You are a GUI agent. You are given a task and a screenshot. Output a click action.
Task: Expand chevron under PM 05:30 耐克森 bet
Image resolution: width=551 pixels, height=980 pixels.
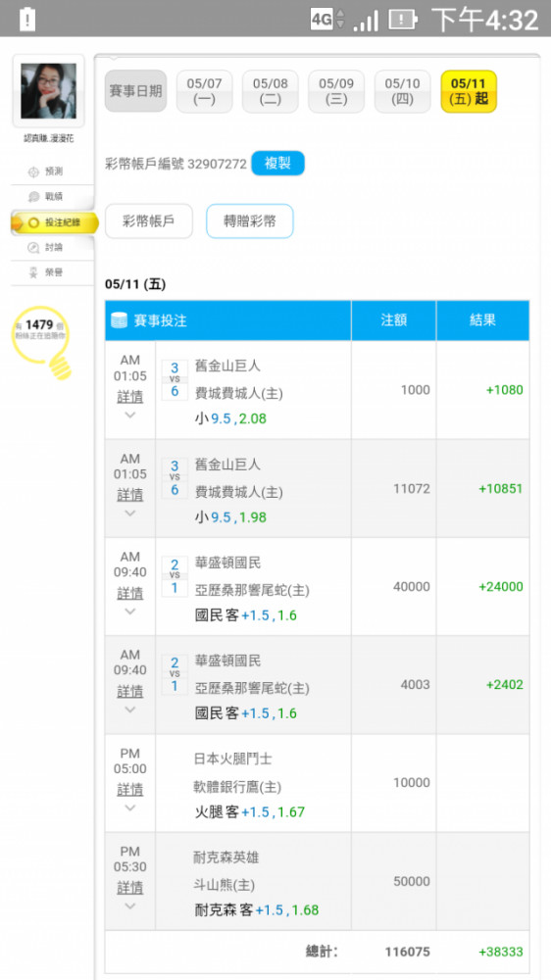click(130, 906)
